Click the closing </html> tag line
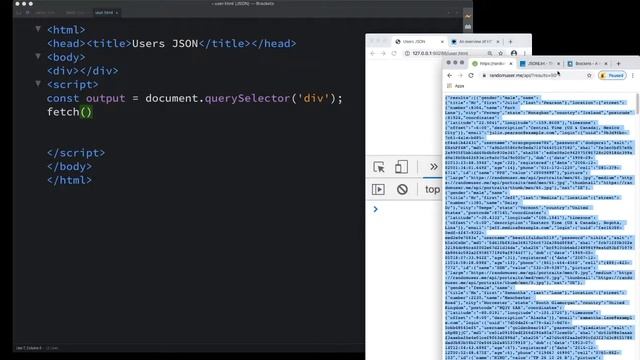This screenshot has height=360, width=640. [x=69, y=180]
